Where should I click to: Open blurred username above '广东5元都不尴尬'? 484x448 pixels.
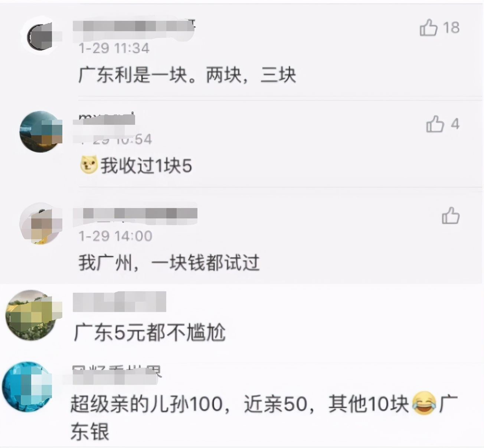(x=120, y=302)
